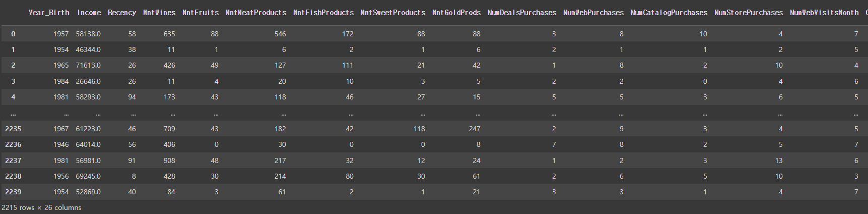Click MntGoldProds value 247 in row 2235

[475, 129]
